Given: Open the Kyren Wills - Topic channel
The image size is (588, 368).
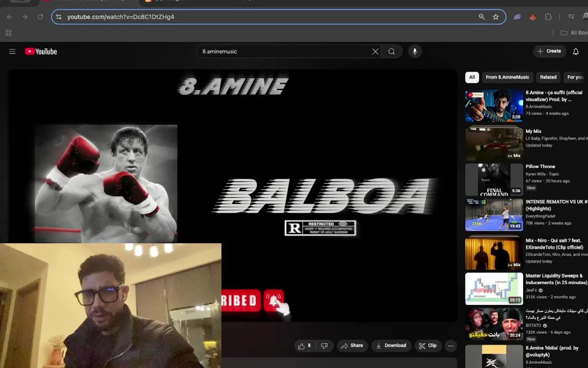Looking at the screenshot, I should click(542, 174).
